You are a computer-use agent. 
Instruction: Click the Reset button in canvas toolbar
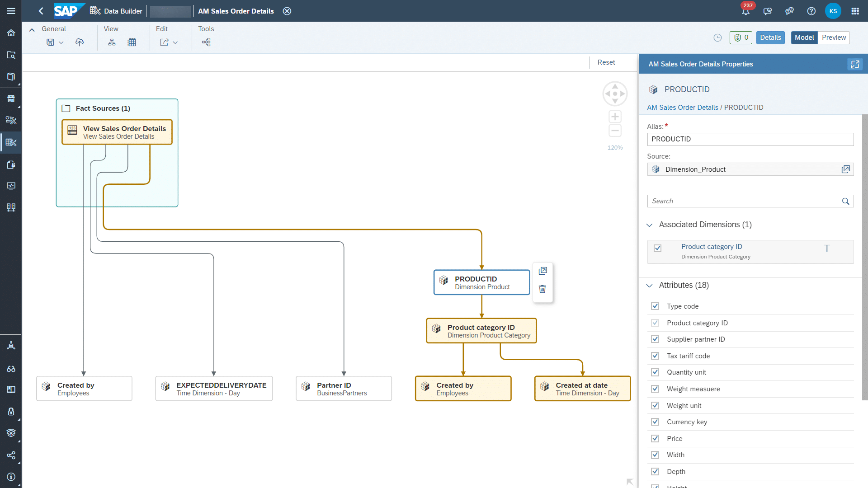pyautogui.click(x=606, y=62)
